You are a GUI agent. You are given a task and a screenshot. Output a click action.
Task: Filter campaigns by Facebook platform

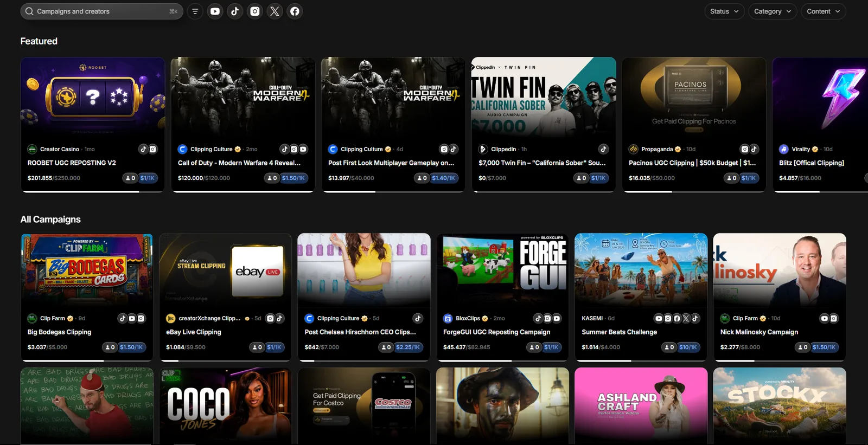tap(295, 11)
